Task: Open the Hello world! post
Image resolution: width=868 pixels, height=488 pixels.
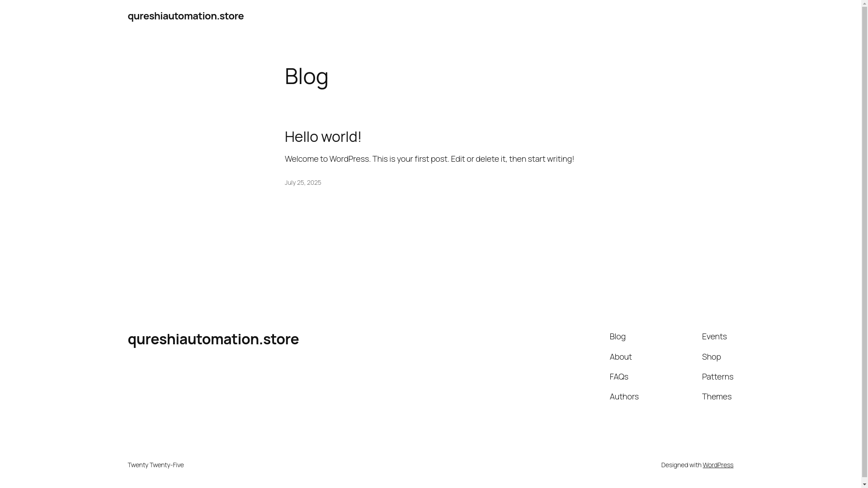Action: (x=323, y=136)
